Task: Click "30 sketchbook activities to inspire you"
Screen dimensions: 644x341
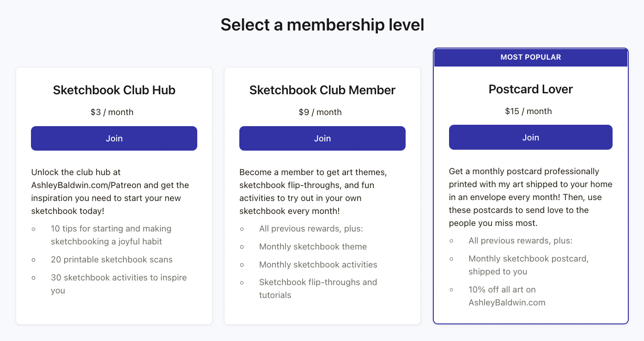Action: pos(119,284)
